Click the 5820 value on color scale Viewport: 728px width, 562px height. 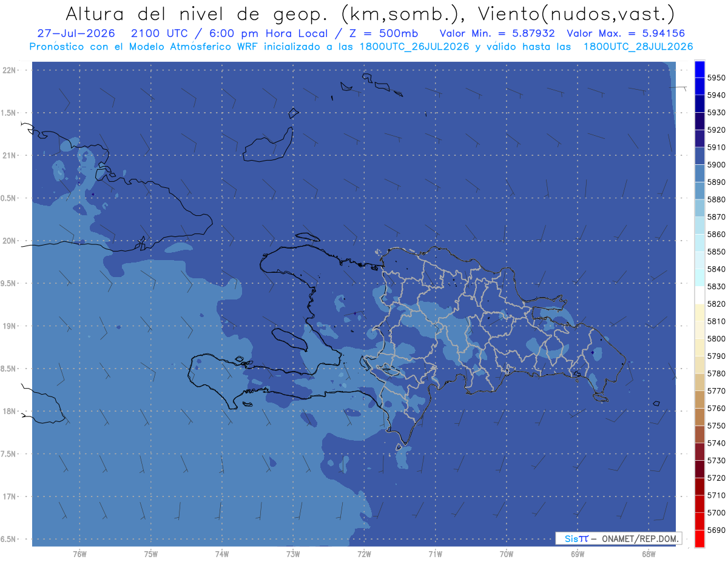tap(716, 304)
